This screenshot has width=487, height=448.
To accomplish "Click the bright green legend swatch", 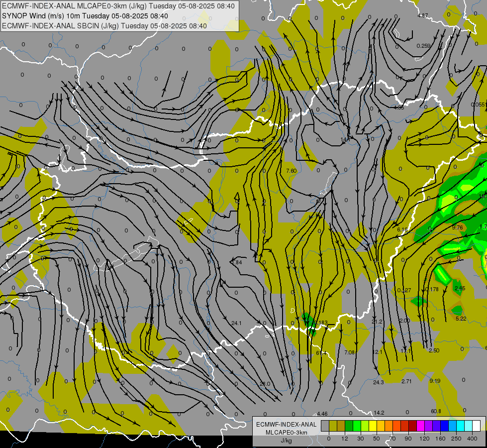I will pos(357,426).
